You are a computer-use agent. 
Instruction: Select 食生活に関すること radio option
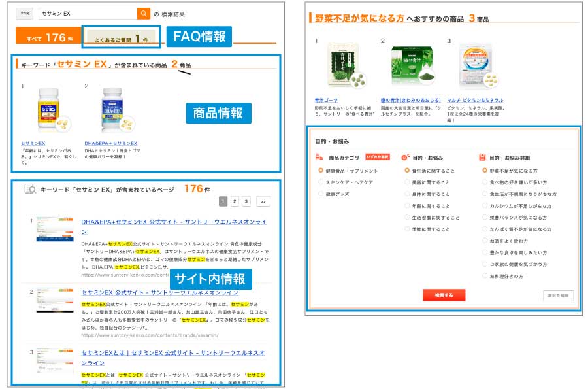pos(407,170)
